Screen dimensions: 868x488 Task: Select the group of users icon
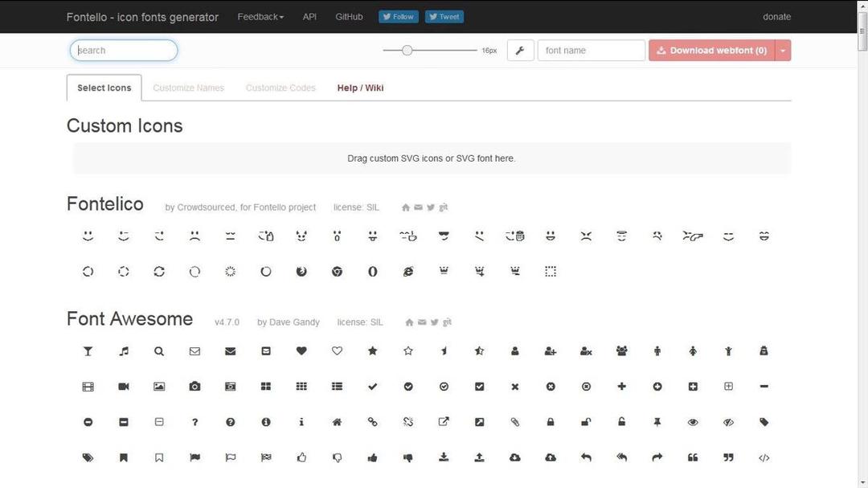tap(621, 351)
